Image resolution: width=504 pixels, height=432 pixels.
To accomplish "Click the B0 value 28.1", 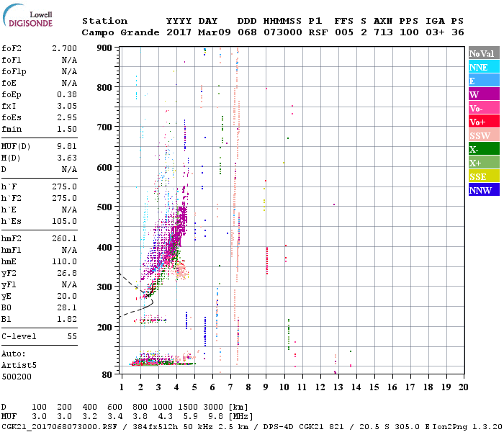I will coord(67,308).
